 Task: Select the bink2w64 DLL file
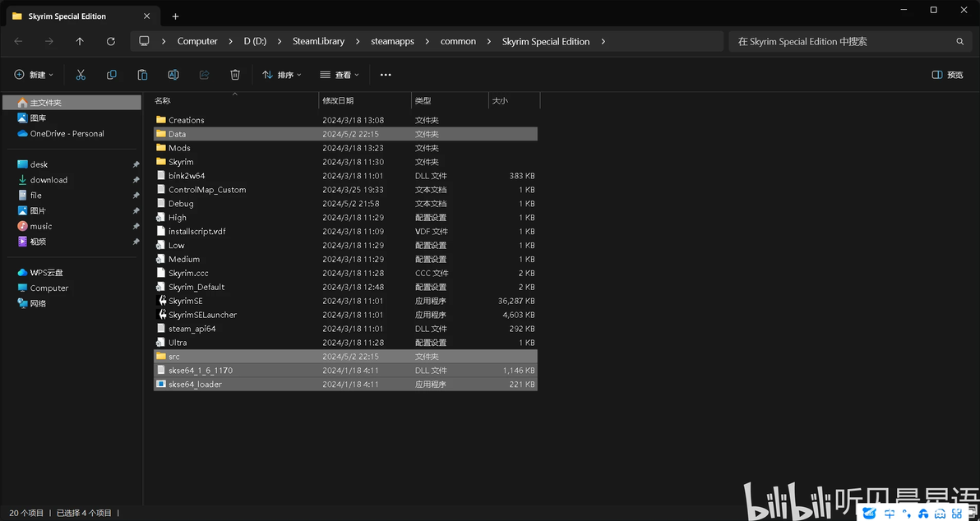345,176
